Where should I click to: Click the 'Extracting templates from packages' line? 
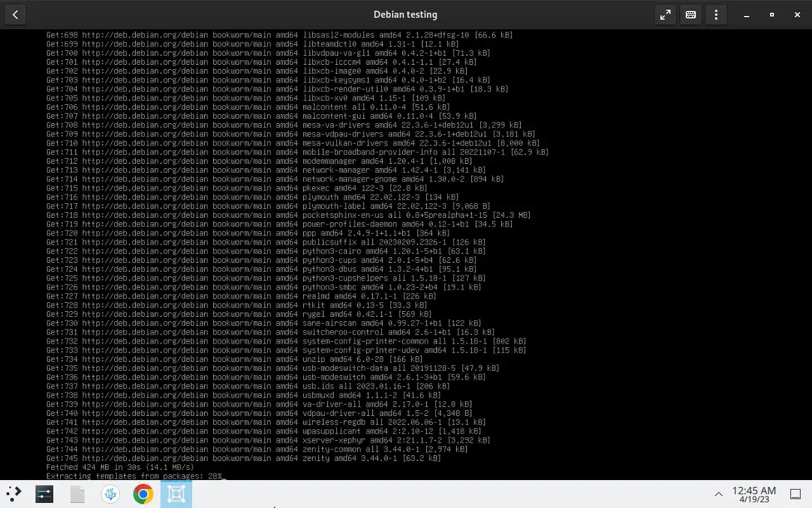[x=134, y=476]
